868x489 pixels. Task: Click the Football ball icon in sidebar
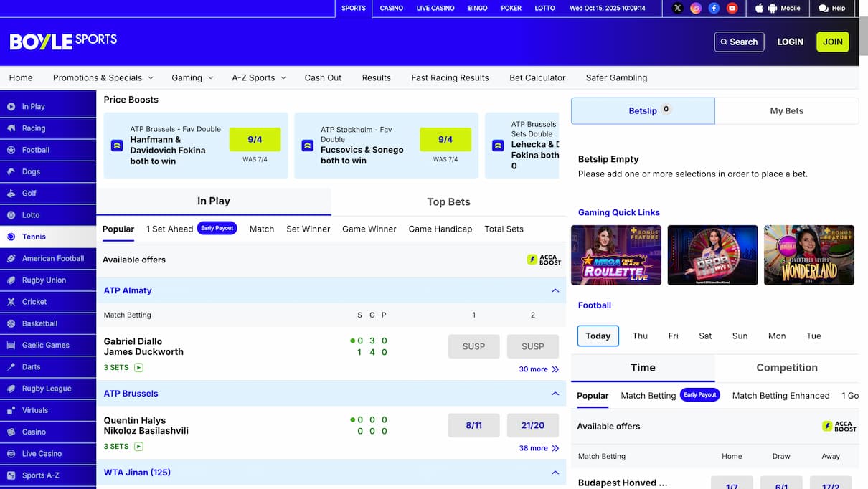11,150
